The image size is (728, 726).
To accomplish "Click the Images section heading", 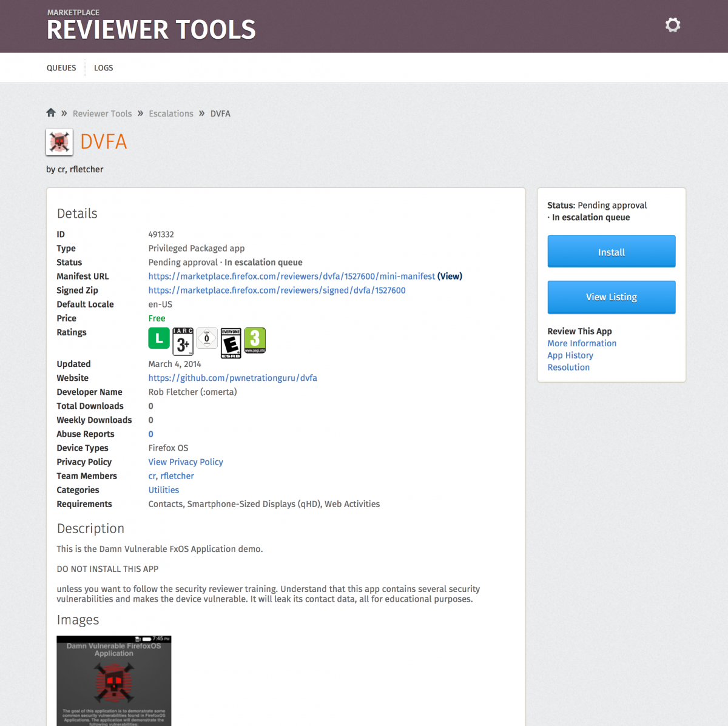I will pos(78,620).
